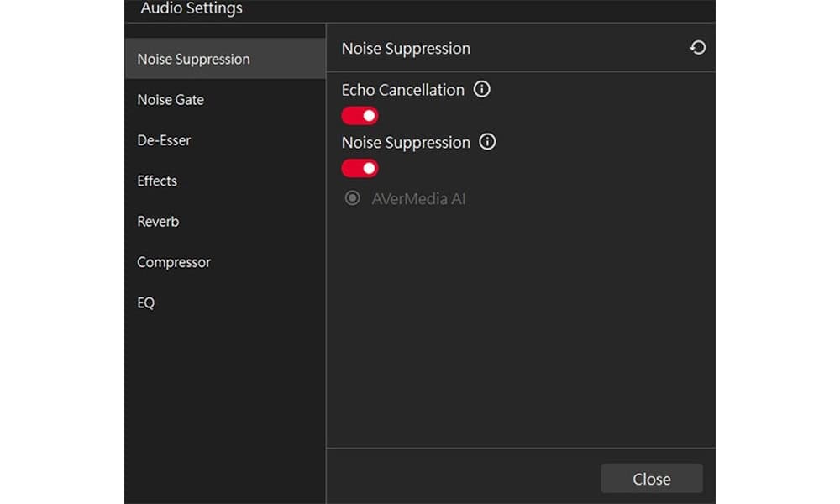This screenshot has width=840, height=504.
Task: Return to the Noise Suppression category
Action: 193,59
